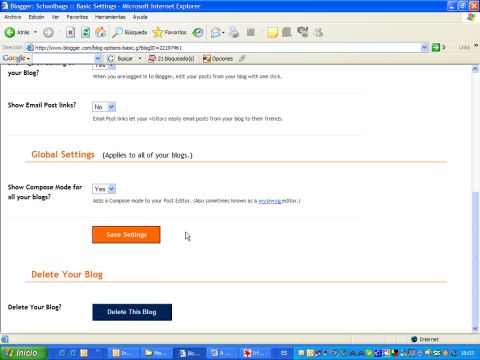
Task: Stop page loading with the red X icon
Action: [x=70, y=32]
